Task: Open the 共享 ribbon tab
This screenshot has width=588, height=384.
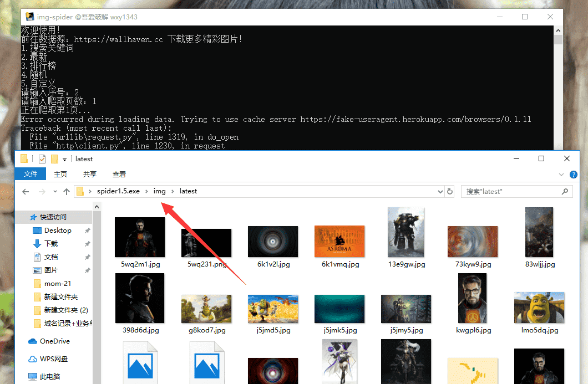Action: [x=90, y=174]
